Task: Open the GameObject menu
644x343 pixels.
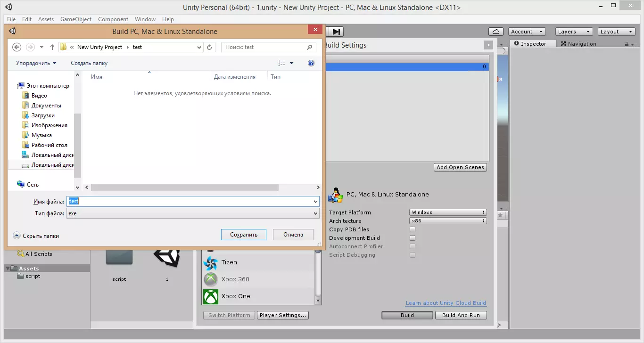Action: coord(76,19)
